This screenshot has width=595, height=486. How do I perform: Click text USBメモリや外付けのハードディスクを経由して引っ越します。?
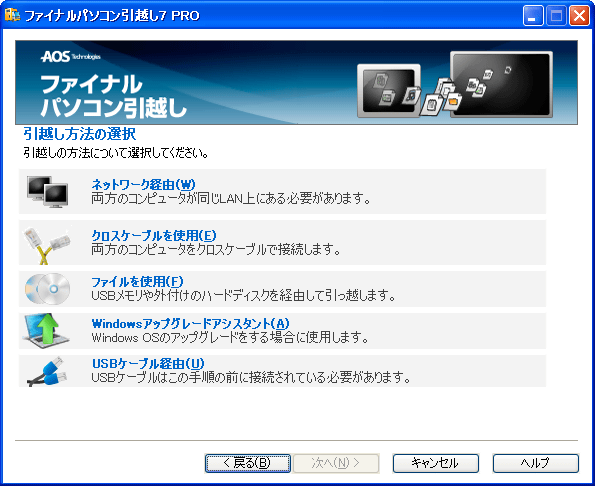(244, 295)
